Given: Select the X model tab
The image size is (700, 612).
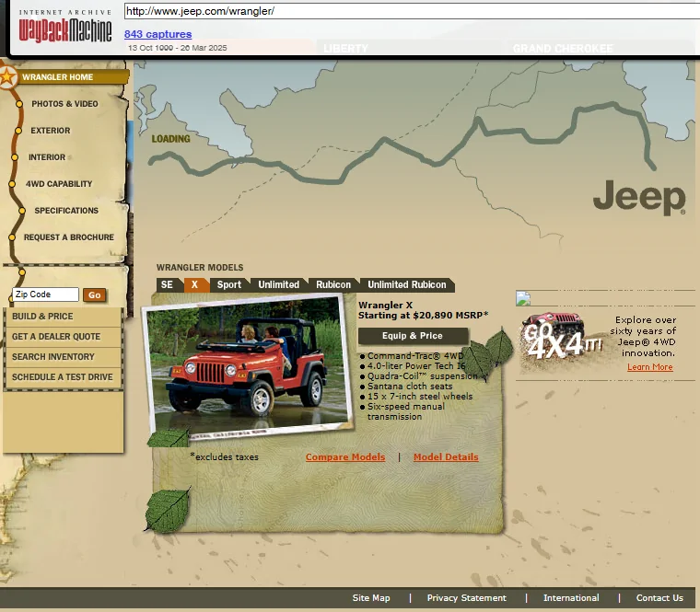Looking at the screenshot, I should coord(195,285).
